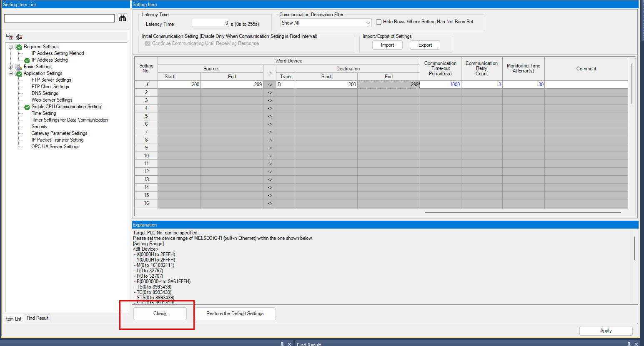This screenshot has height=346, width=644.
Task: Select IP Address Setting tree item
Action: click(50, 60)
